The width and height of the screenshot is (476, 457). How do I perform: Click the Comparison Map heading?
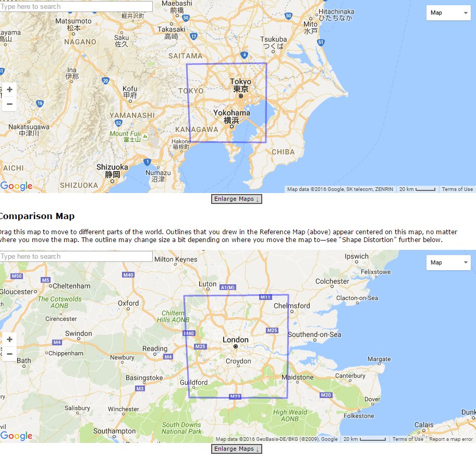point(37,216)
